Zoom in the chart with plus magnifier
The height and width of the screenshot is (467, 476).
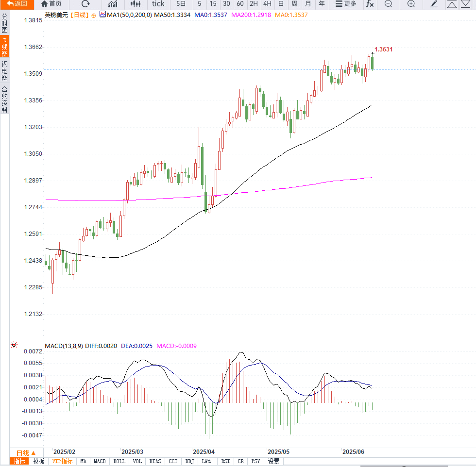(x=411, y=4)
